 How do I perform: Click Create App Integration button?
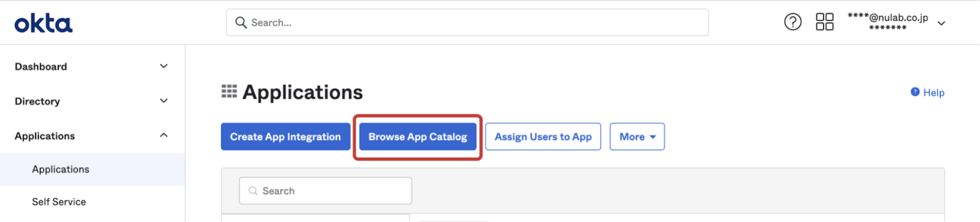point(285,137)
